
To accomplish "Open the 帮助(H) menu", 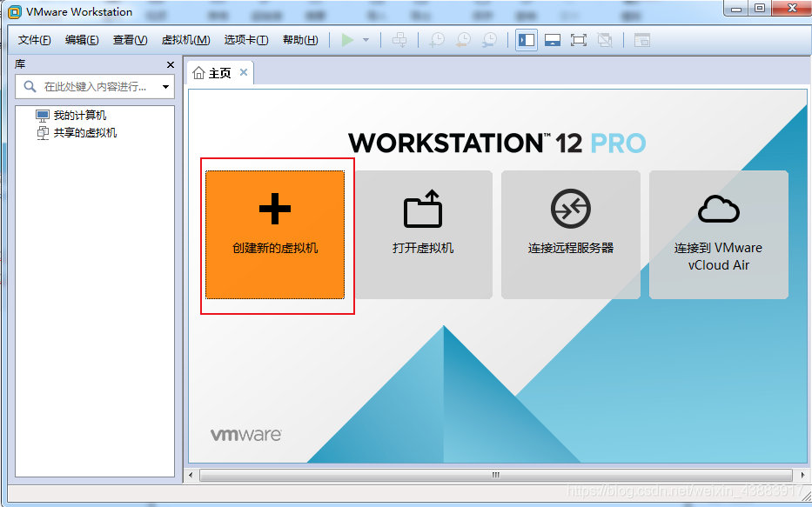I will click(x=300, y=40).
